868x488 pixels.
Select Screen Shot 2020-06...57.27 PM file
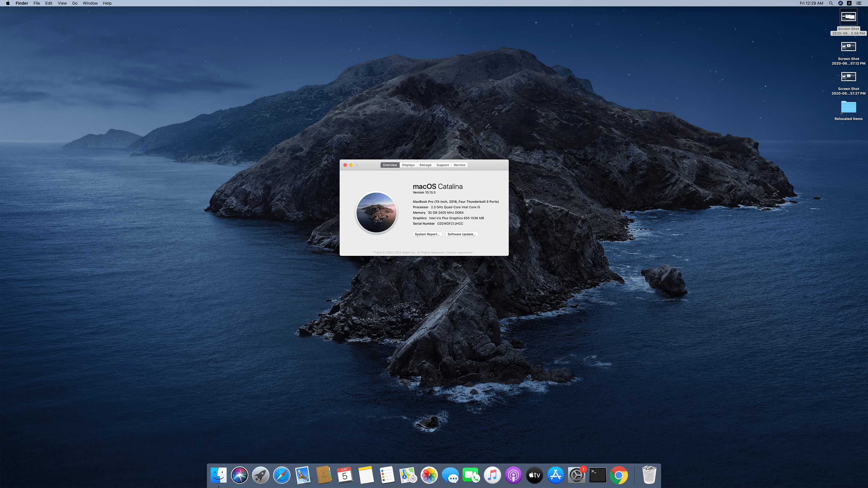point(848,83)
